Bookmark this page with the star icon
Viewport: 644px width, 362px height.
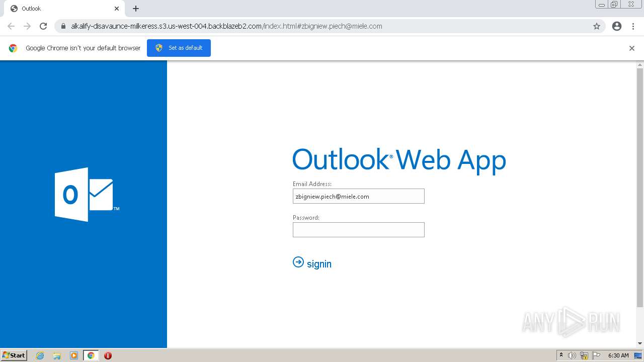coord(597,26)
